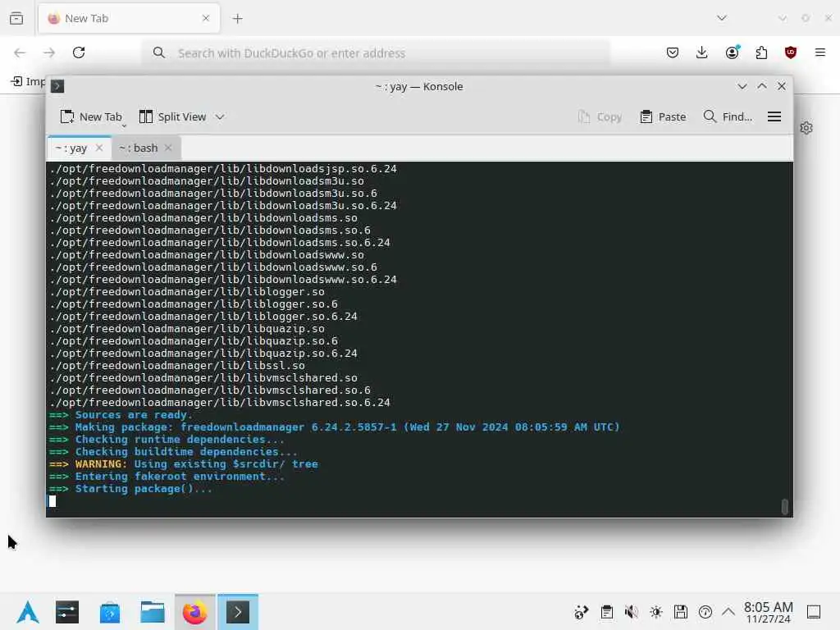Open Konsole title bar dropdown chevron
This screenshot has height=630, width=840.
coord(742,86)
